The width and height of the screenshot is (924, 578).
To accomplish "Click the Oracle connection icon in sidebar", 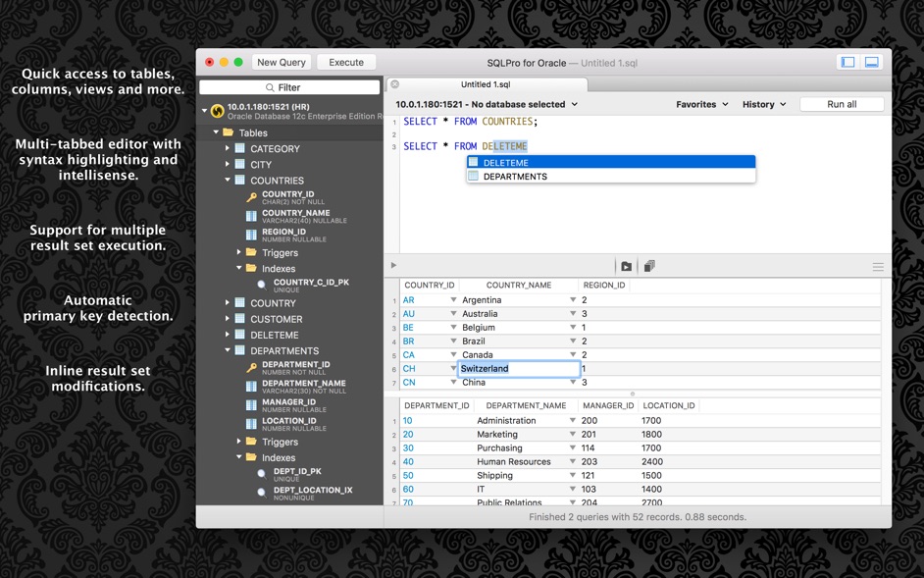I will point(217,111).
